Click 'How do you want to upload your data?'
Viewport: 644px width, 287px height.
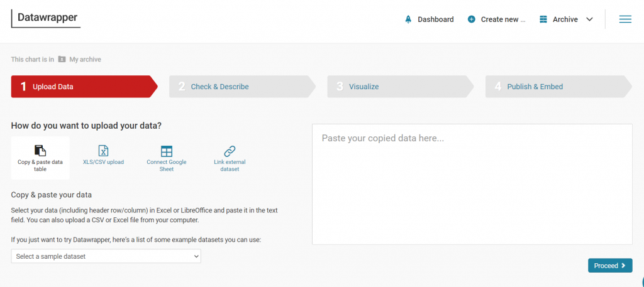[x=86, y=126]
